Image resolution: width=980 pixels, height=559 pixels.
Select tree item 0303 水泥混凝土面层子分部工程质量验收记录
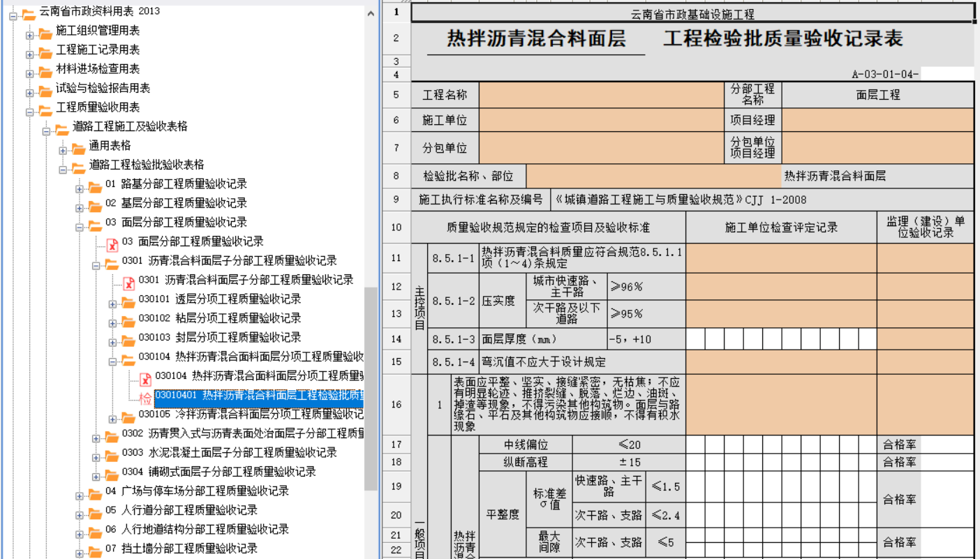(230, 453)
